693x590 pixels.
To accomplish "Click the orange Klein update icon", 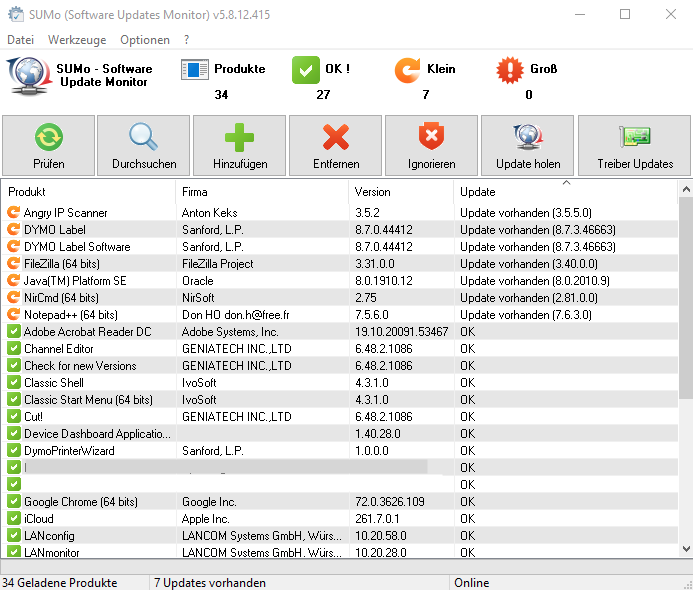I will tap(407, 70).
